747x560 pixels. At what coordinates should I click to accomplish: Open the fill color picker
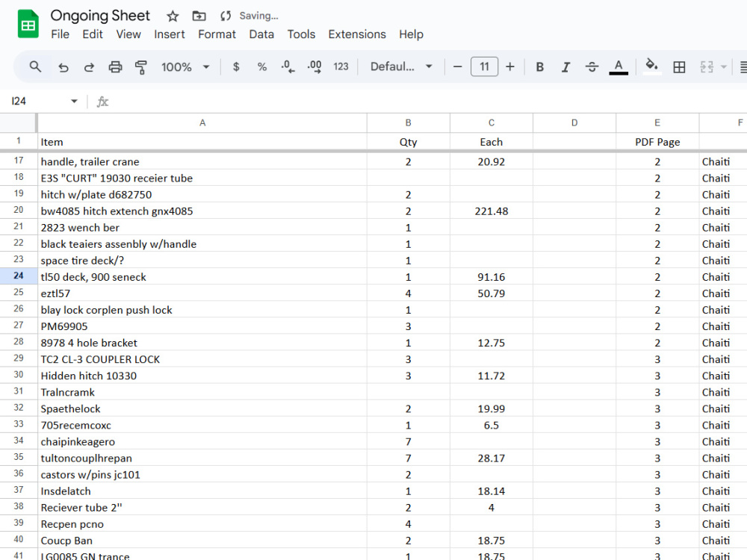point(651,66)
